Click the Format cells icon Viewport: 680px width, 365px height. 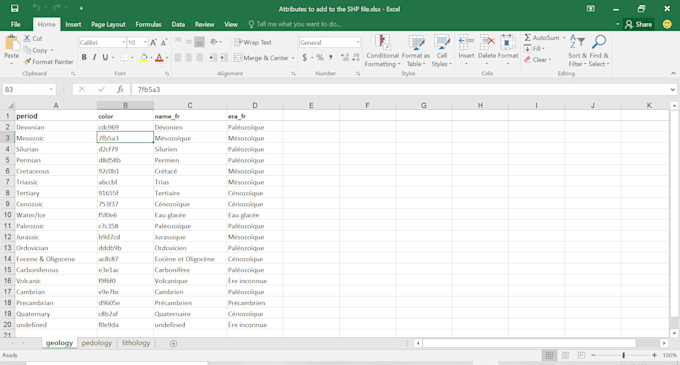click(508, 42)
